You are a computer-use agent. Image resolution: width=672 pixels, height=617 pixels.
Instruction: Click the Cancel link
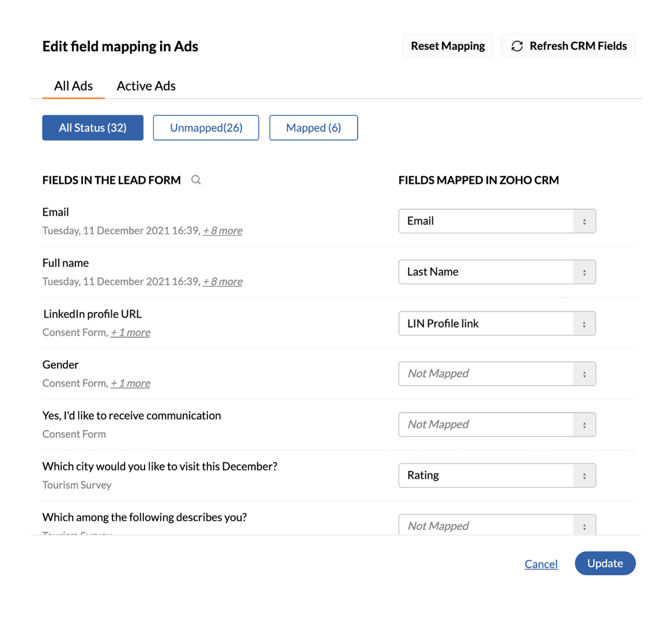[x=541, y=563]
